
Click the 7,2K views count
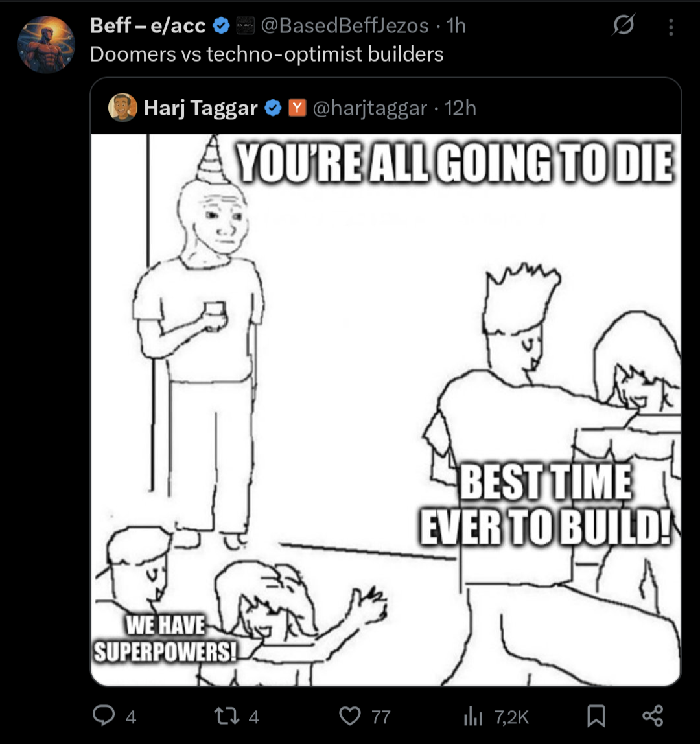click(511, 717)
